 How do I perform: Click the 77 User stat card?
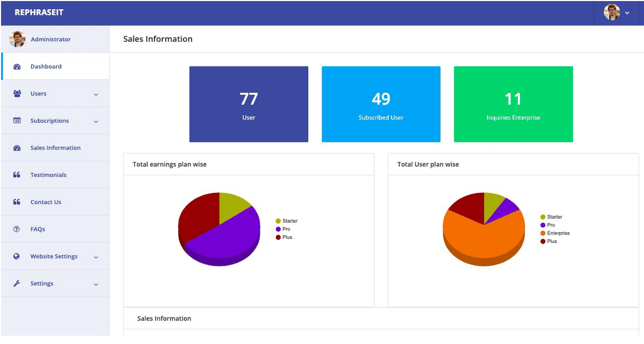(x=249, y=104)
